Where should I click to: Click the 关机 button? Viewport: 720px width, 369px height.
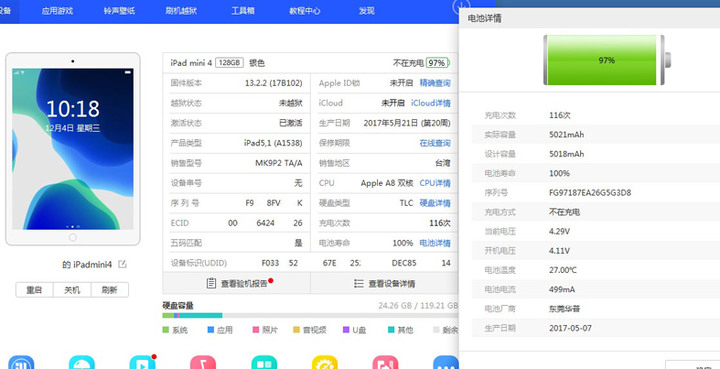point(72,290)
